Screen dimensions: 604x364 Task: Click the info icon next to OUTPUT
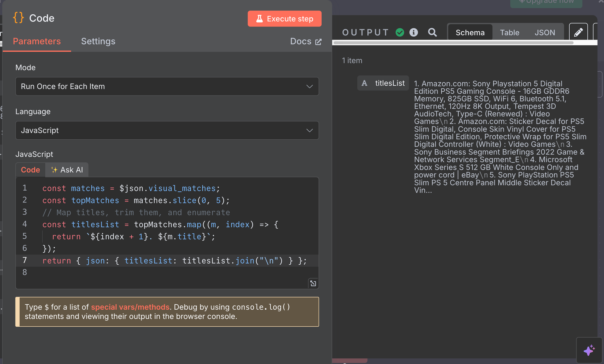414,32
